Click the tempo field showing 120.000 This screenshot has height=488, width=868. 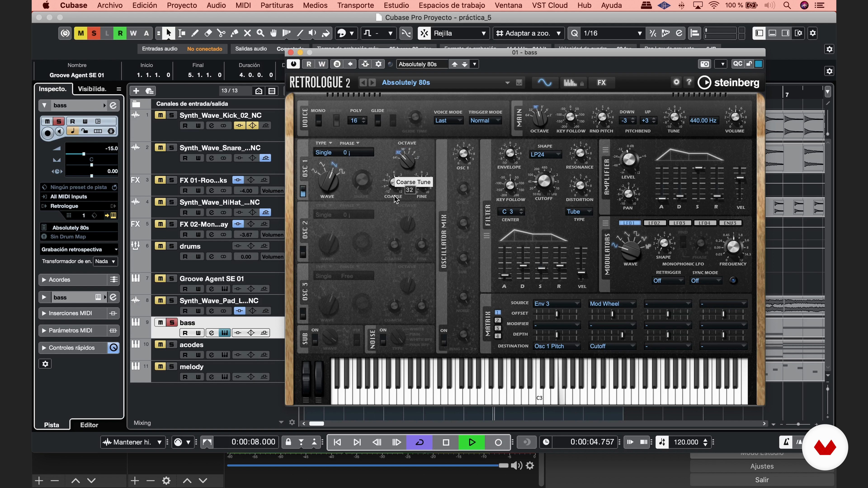point(686,442)
